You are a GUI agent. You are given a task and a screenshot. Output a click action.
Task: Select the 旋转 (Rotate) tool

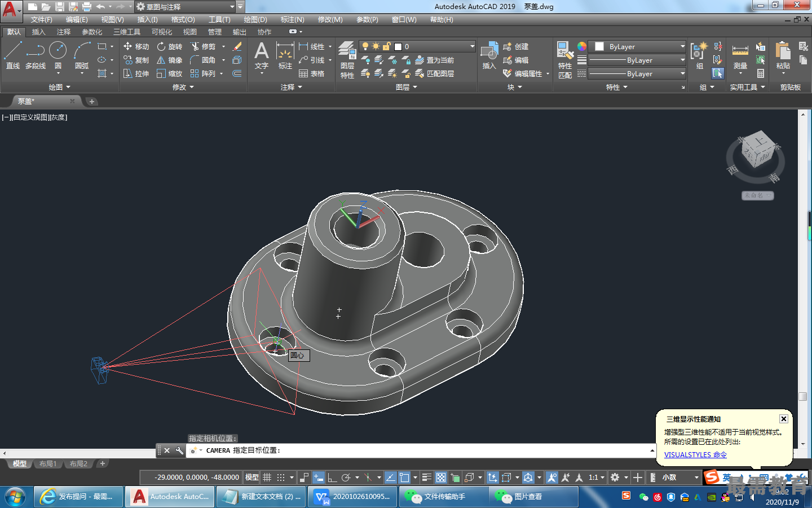[170, 46]
